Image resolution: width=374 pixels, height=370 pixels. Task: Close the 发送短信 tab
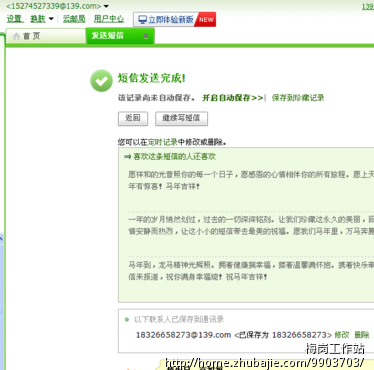pyautogui.click(x=146, y=36)
